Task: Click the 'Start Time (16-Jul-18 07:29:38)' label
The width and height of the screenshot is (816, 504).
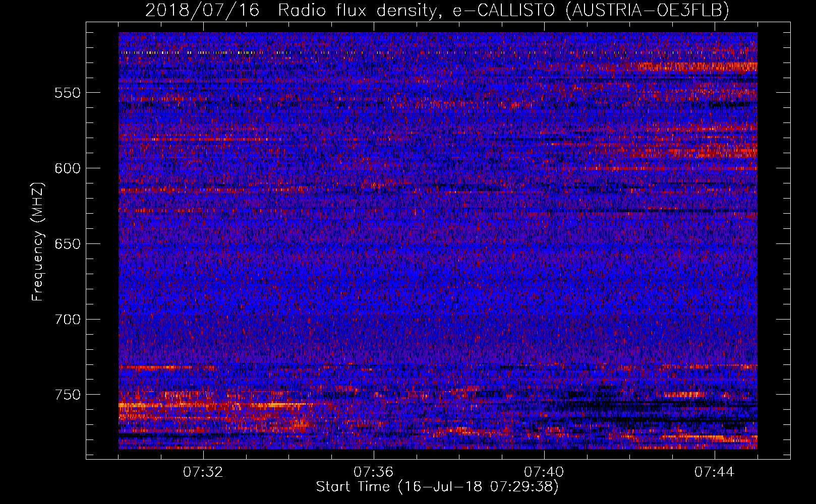Action: tap(437, 487)
